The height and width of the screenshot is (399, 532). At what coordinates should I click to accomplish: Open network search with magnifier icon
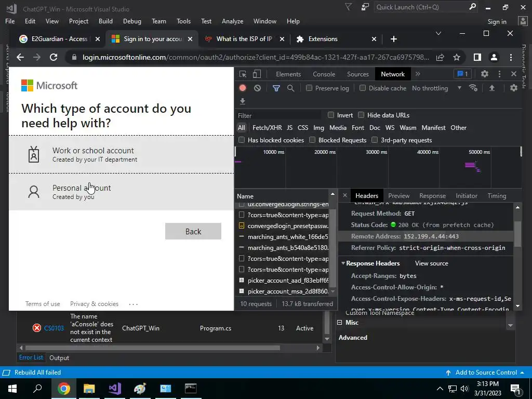(290, 88)
